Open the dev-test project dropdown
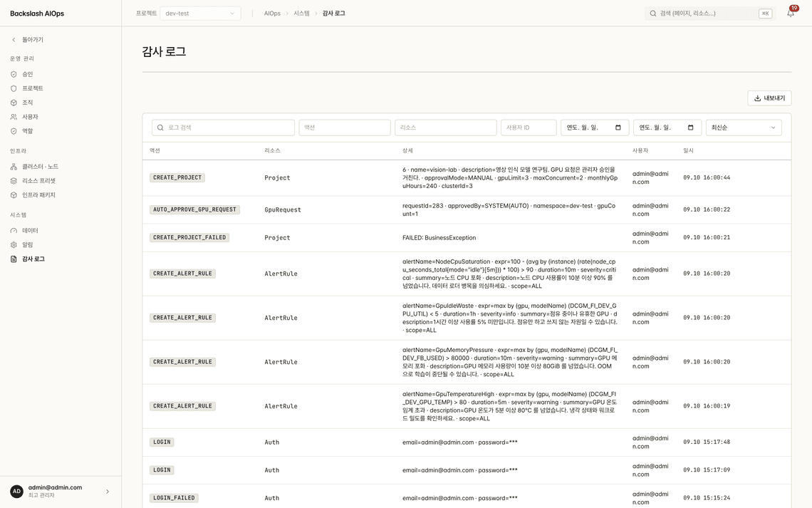Viewport: 812px width, 508px height. [200, 14]
